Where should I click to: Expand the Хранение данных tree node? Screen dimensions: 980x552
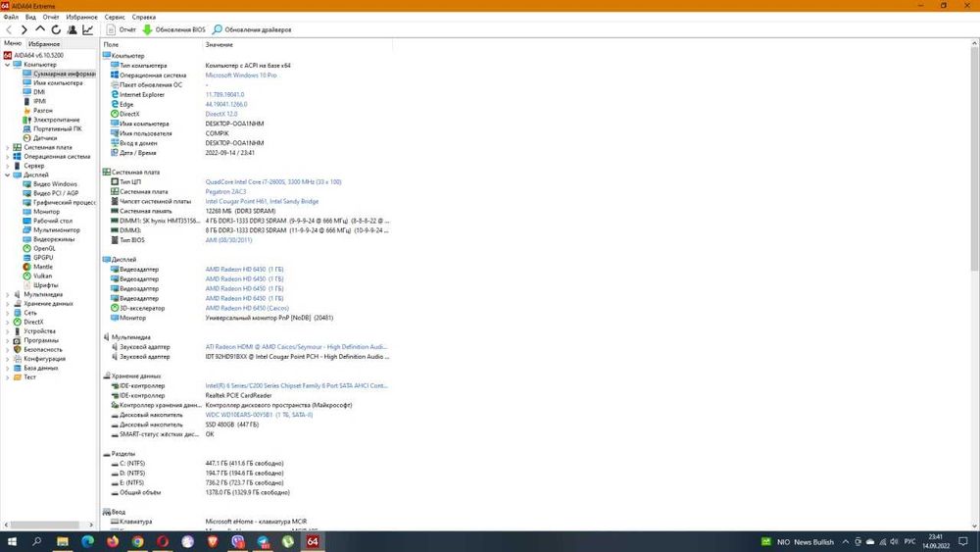point(8,304)
